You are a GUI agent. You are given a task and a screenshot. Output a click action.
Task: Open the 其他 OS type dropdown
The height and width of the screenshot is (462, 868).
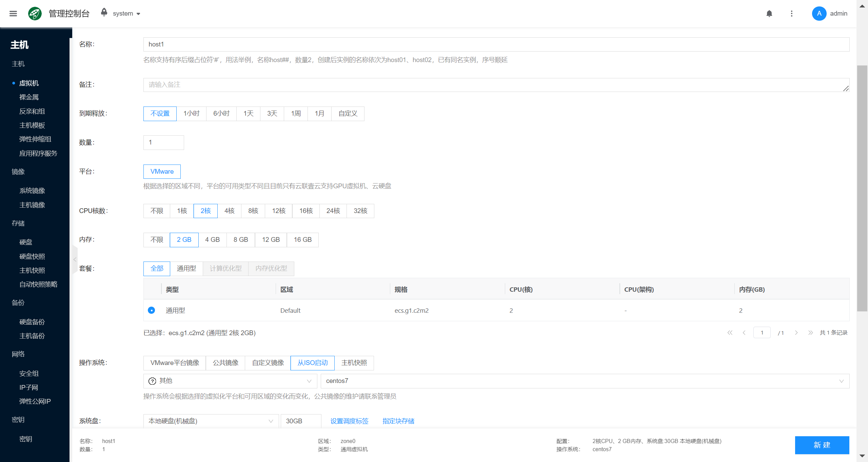(230, 381)
